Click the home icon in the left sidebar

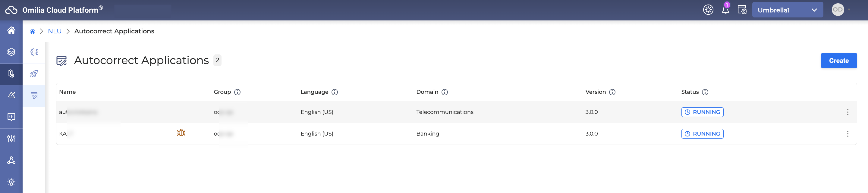[x=11, y=31]
